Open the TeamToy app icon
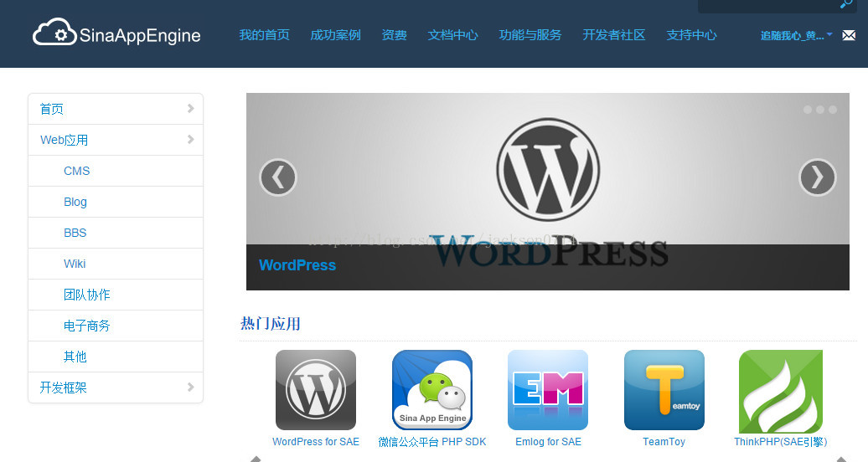The width and height of the screenshot is (868, 462). (664, 390)
